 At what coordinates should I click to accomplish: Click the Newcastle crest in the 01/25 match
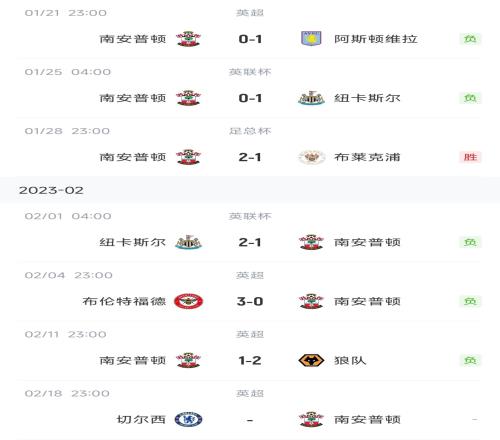point(311,98)
